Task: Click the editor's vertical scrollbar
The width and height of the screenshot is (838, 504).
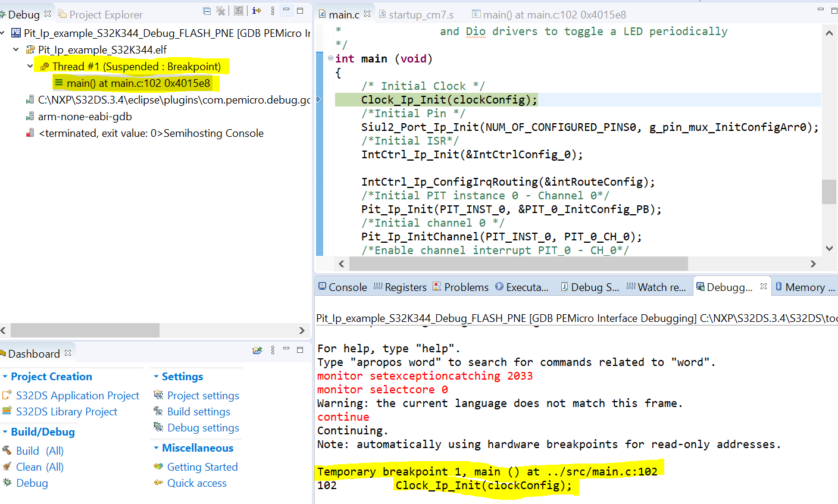Action: pos(830,190)
